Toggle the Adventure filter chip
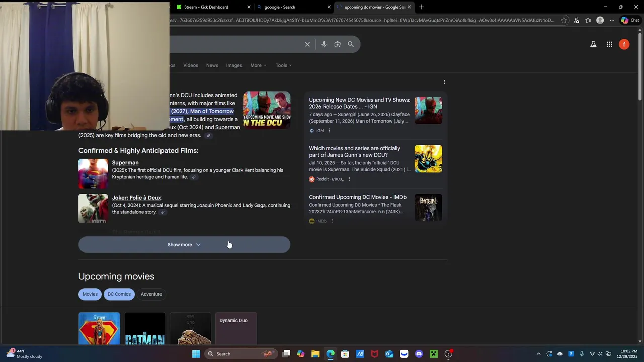Viewport: 644px width, 362px height. [151, 294]
